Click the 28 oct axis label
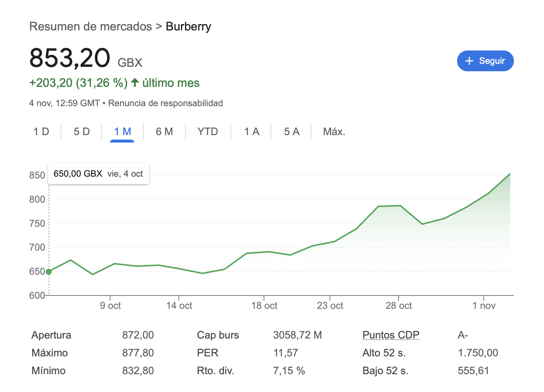Screen dimensions: 544x392 (x=399, y=306)
